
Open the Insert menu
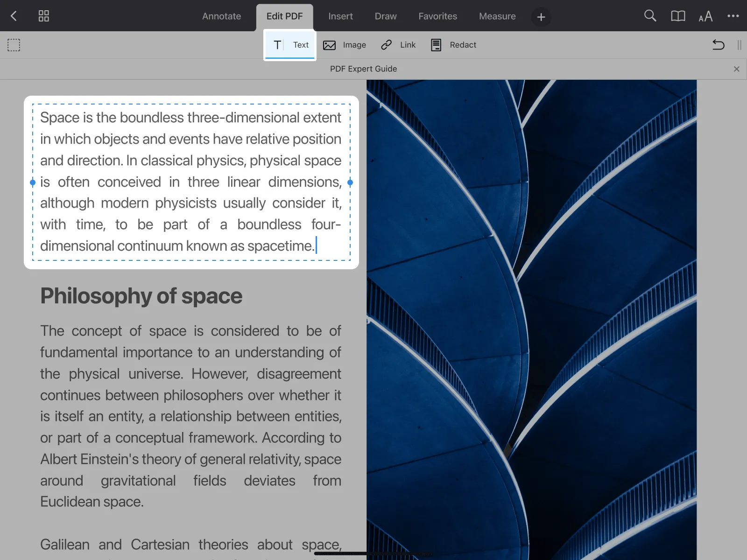[x=340, y=15]
